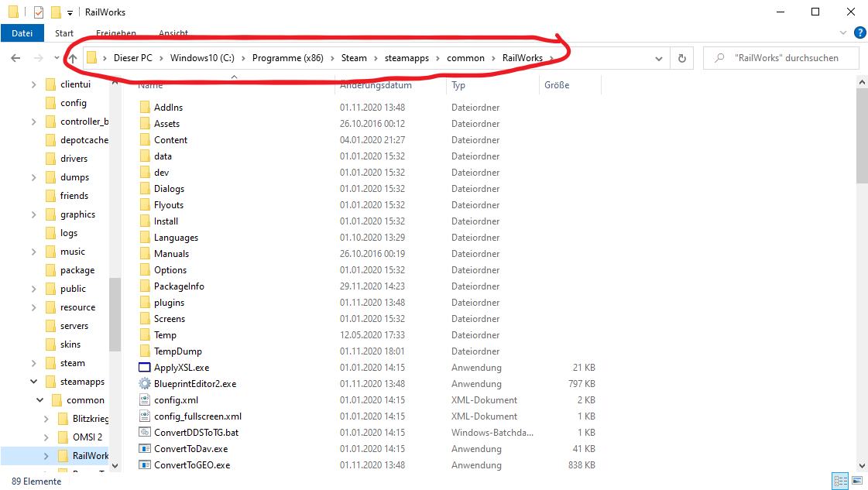This screenshot has width=868, height=490.
Task: Refresh the RailWorks folder view
Action: click(682, 58)
